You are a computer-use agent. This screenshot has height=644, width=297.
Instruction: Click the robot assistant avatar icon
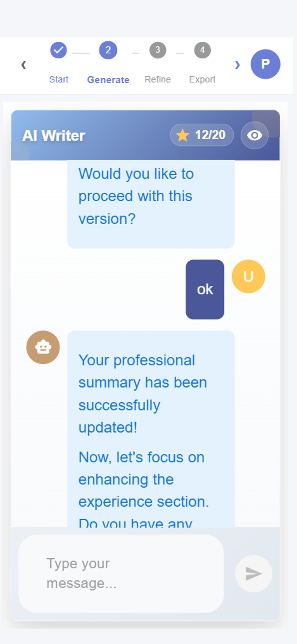pyautogui.click(x=43, y=347)
